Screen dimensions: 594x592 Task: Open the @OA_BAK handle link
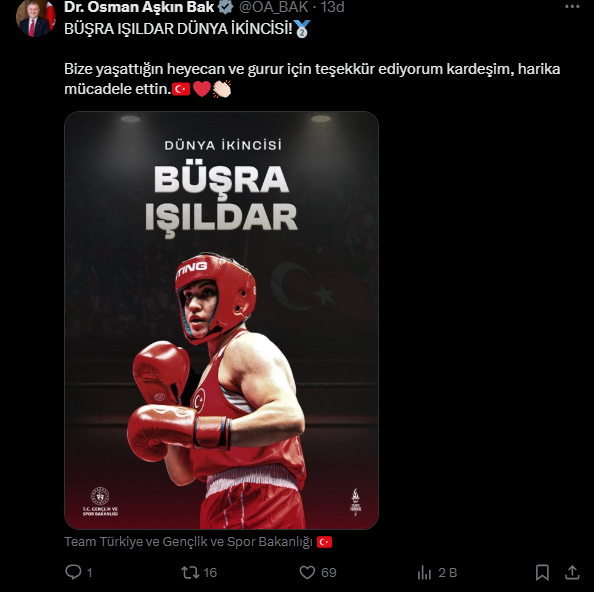tap(274, 7)
